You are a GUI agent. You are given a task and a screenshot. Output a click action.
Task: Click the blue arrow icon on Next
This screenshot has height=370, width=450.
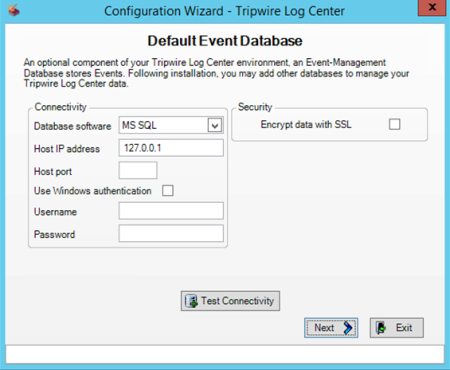pos(348,328)
